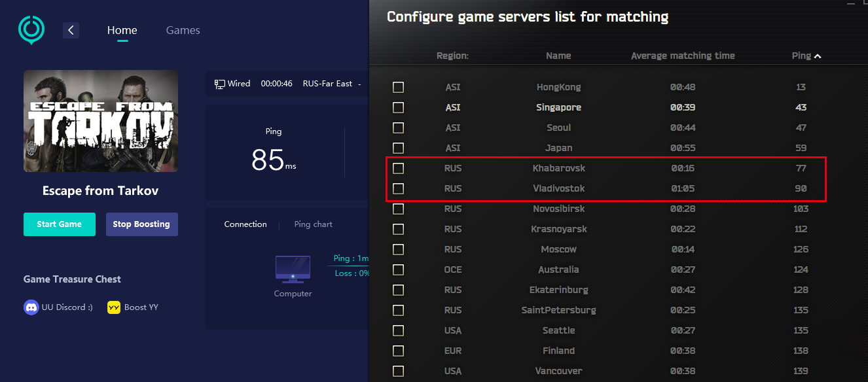Click the 85 ms ping value
The image size is (868, 382).
coord(274,160)
